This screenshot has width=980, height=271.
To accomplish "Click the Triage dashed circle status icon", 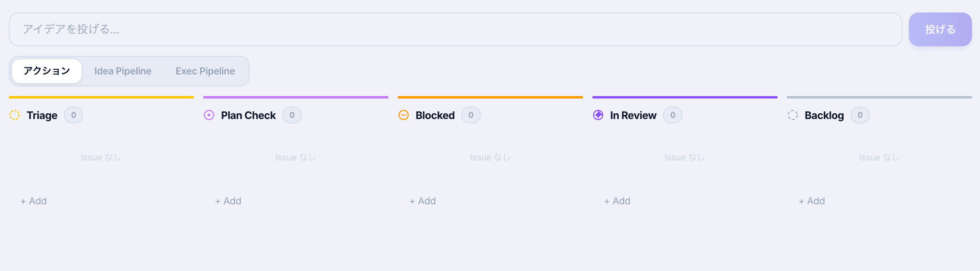I will [14, 115].
